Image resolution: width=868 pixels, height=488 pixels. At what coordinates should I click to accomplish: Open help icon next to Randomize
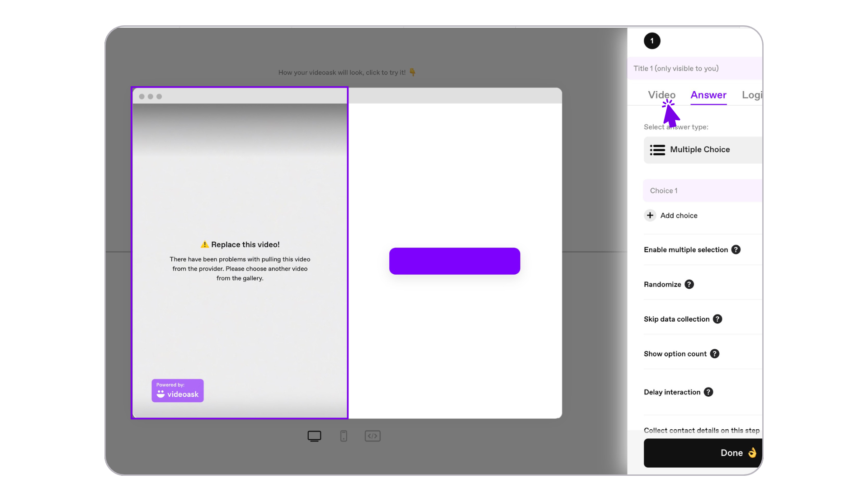click(689, 284)
